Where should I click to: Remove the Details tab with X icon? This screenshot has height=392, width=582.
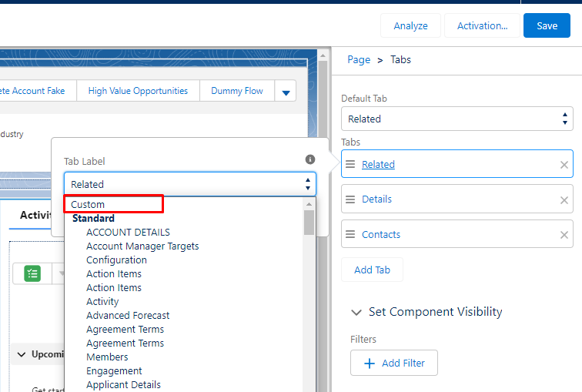pos(564,200)
